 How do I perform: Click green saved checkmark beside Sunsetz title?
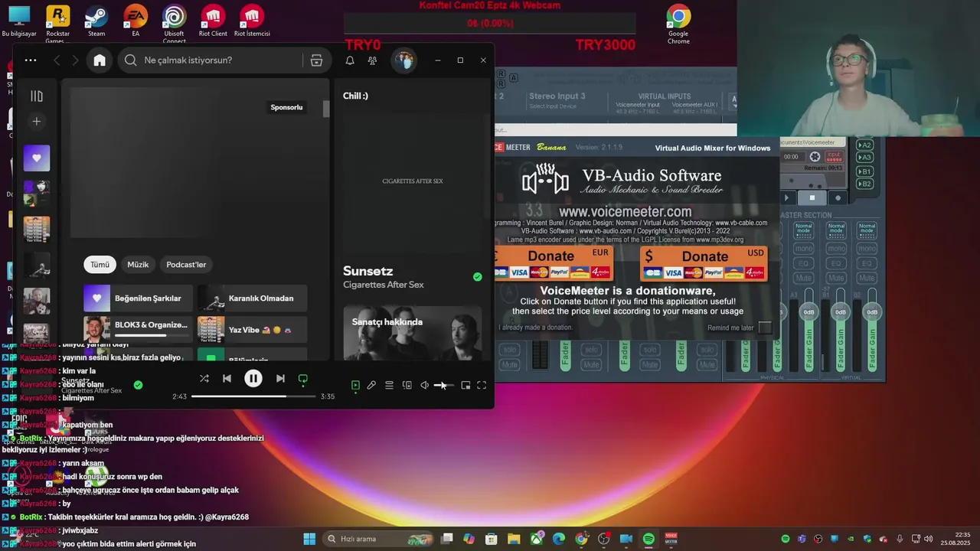(478, 277)
